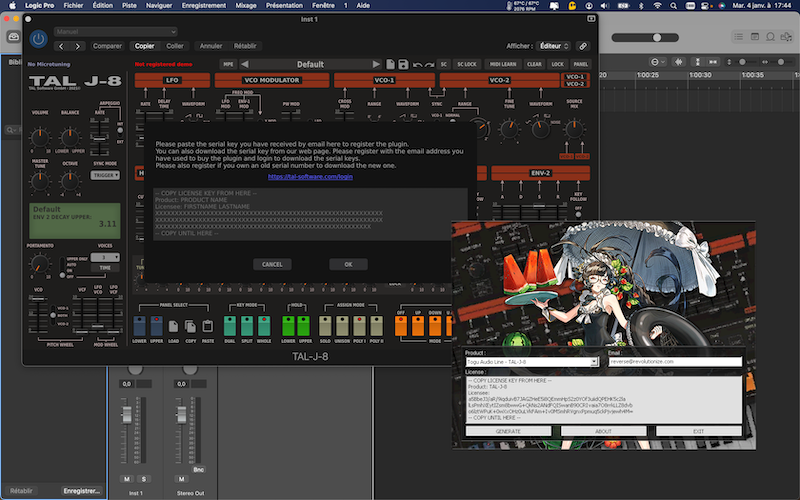Select the next preset triangle beside Default
Image resolution: width=800 pixels, height=500 pixels.
[376, 64]
